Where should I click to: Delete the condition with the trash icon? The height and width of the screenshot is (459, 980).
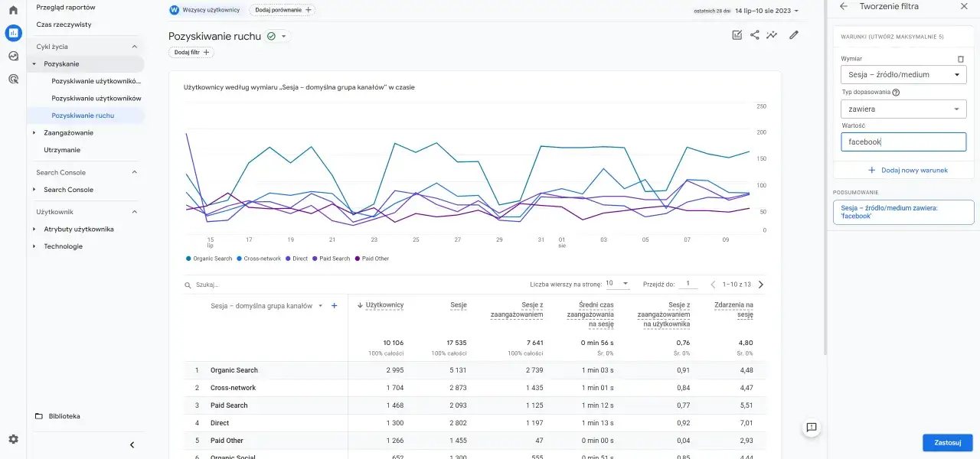[x=961, y=59]
